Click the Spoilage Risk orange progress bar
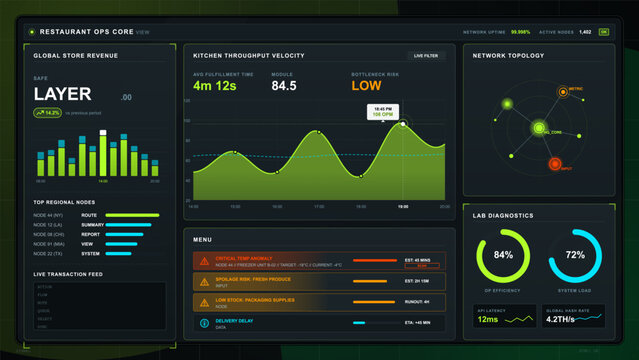 tap(370, 281)
